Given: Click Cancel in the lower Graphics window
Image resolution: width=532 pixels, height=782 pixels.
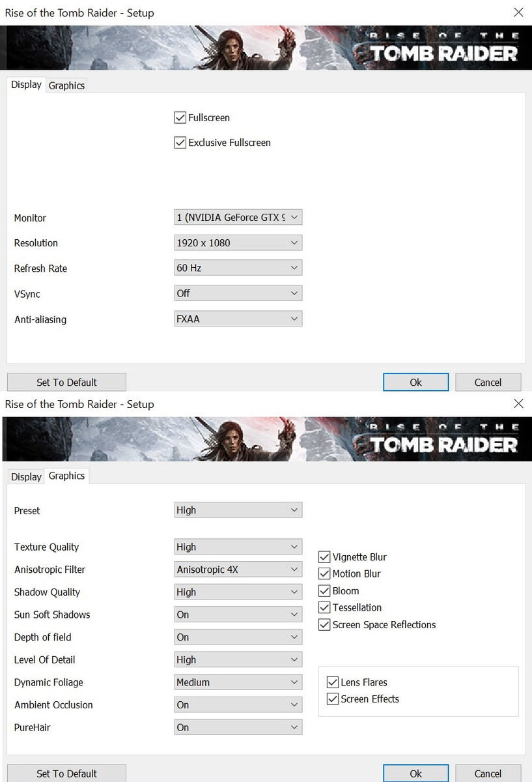Looking at the screenshot, I should [x=488, y=773].
